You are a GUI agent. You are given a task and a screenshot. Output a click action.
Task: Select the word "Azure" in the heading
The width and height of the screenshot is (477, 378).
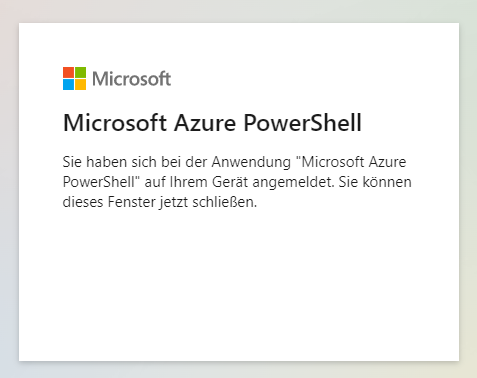pyautogui.click(x=205, y=123)
